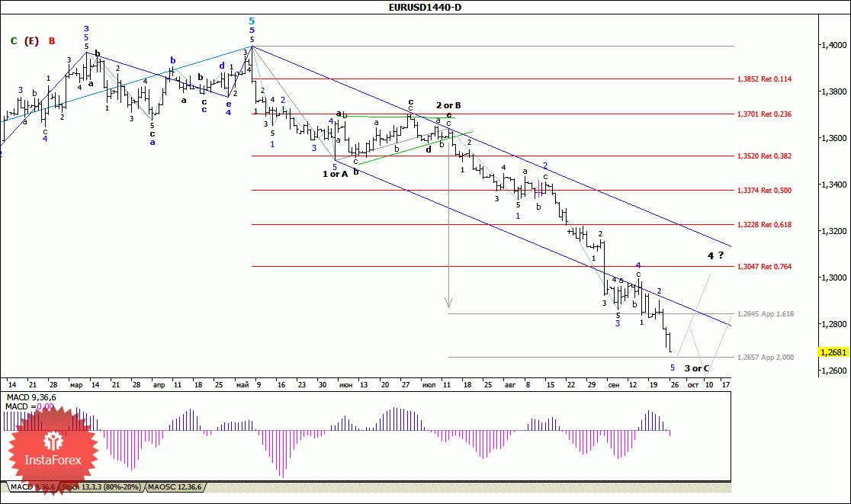This screenshot has height=504, width=851.
Task: Select the 1,2657 App 2,000 projection label
Action: click(x=766, y=358)
